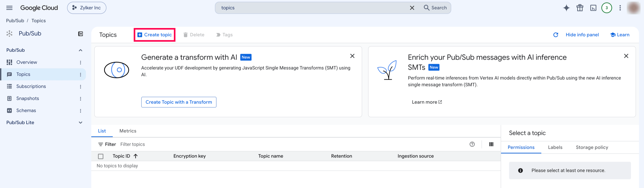This screenshot has width=644, height=188.
Task: Switch to the List tab
Action: coord(102,131)
